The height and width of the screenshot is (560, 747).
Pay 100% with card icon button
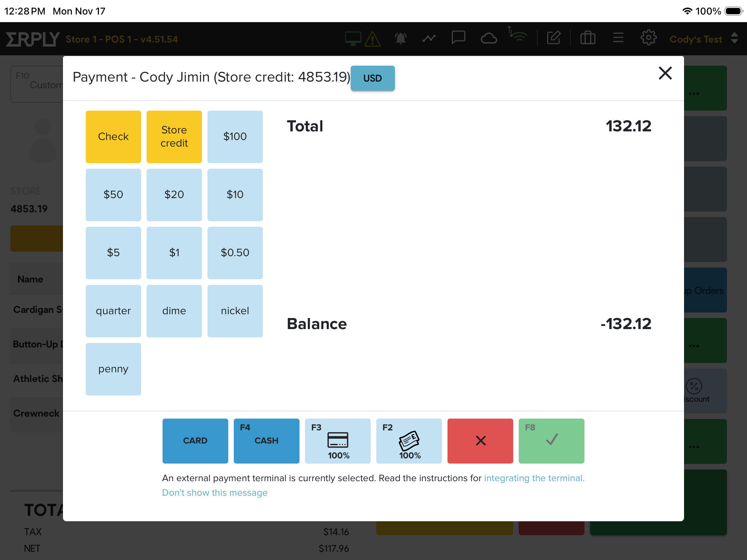click(338, 441)
